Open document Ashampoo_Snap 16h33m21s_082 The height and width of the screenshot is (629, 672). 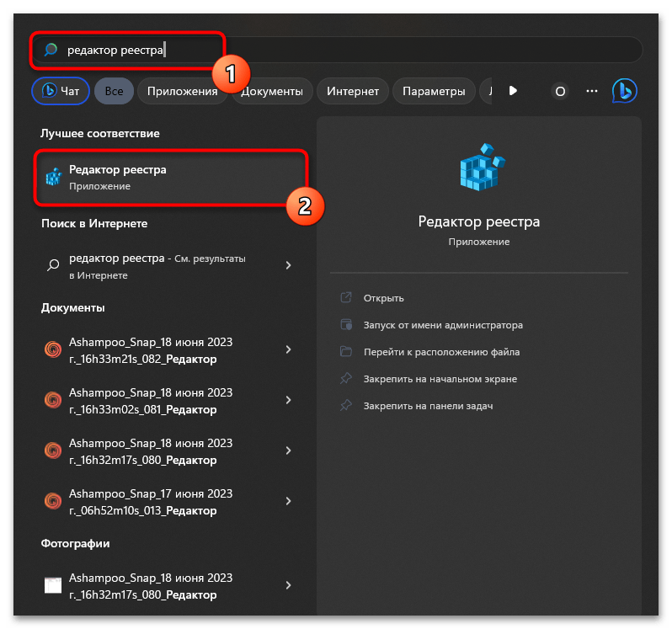pyautogui.click(x=151, y=350)
